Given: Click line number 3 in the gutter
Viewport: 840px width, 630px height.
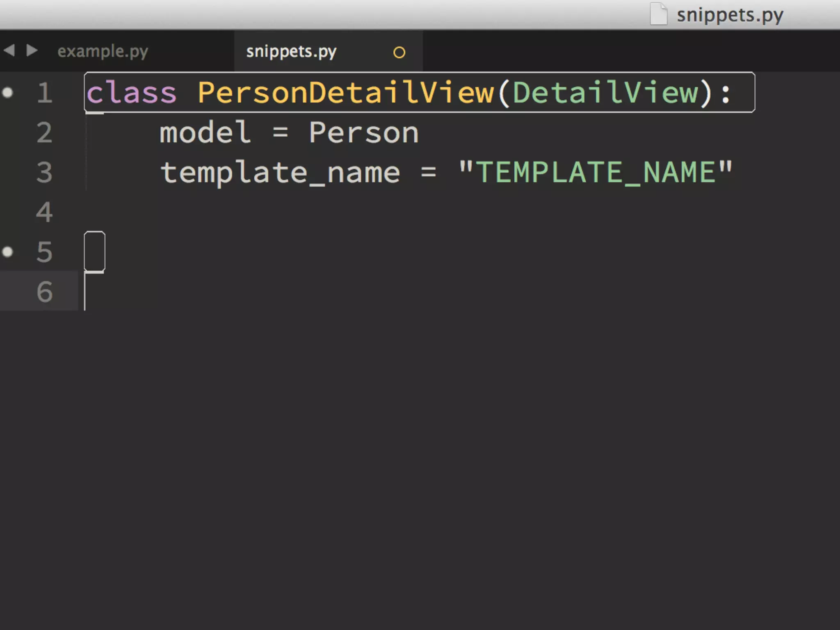Looking at the screenshot, I should click(x=44, y=172).
